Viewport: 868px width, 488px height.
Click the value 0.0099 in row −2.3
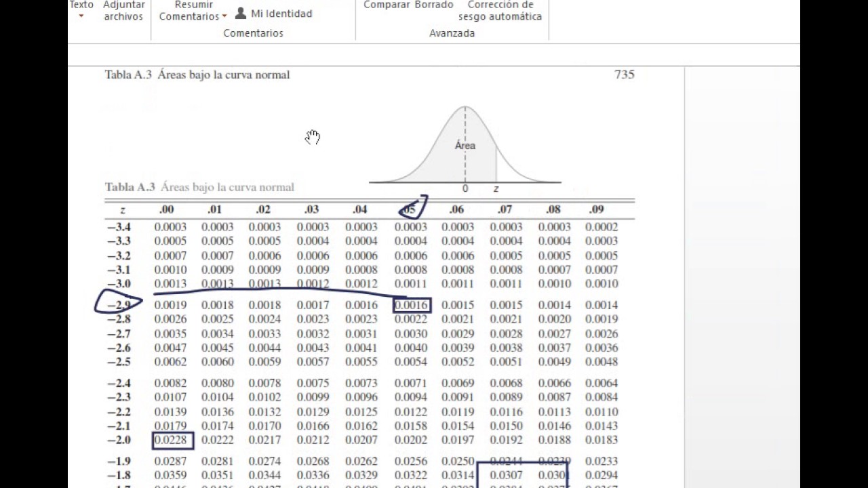(313, 398)
